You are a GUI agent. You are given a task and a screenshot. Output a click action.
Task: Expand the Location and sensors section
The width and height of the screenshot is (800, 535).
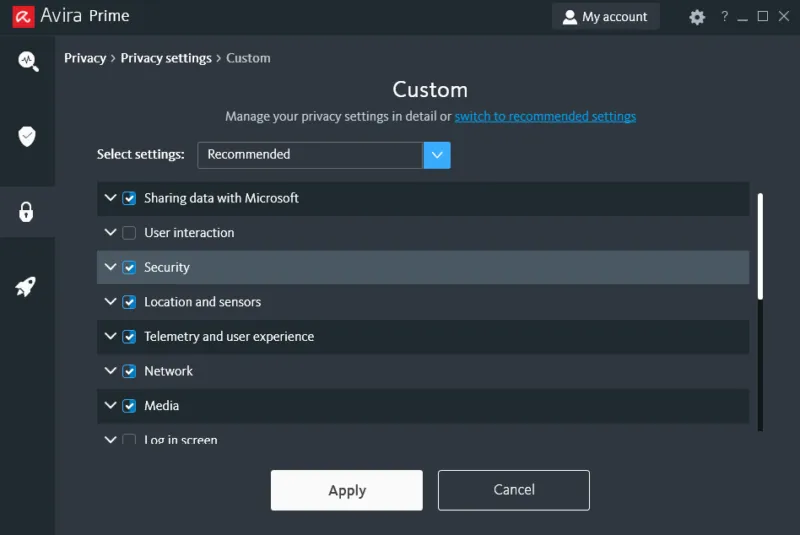pos(110,302)
